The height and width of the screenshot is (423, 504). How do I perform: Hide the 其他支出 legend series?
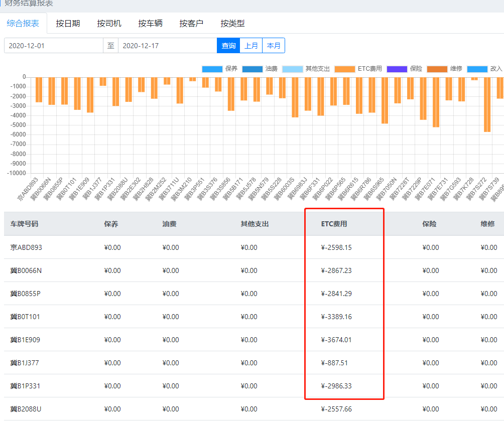(x=292, y=69)
